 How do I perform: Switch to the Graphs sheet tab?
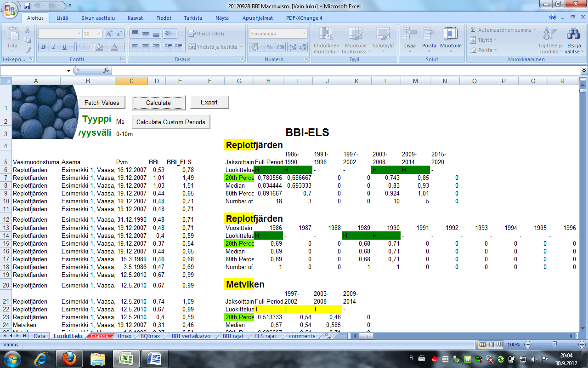(x=100, y=336)
